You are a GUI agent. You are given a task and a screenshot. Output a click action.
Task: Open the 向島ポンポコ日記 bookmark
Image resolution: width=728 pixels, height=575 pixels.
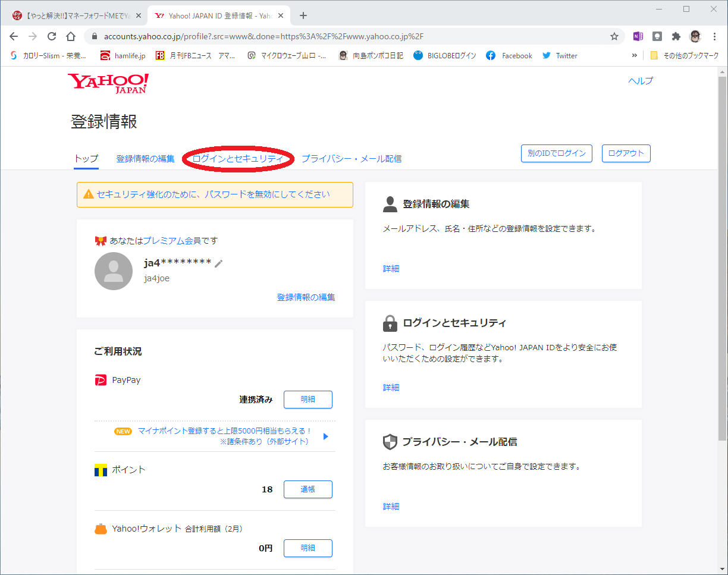(x=371, y=55)
